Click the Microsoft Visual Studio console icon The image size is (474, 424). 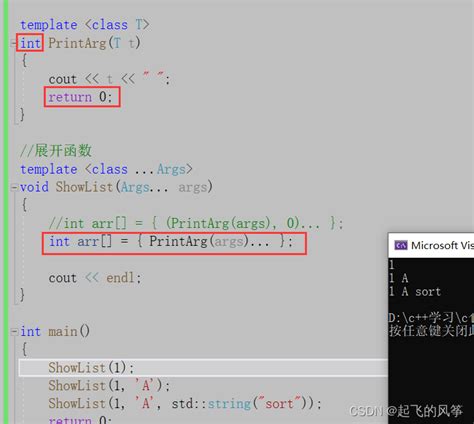tap(401, 246)
